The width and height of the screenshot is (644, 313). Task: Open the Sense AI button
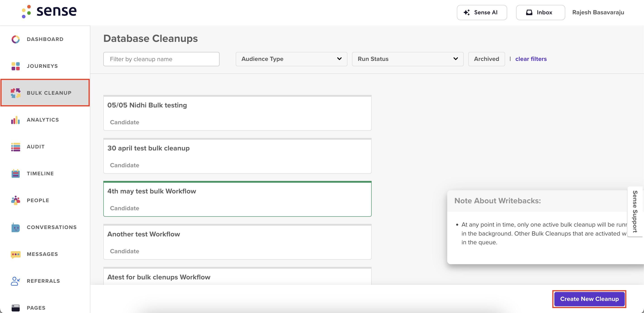(482, 13)
